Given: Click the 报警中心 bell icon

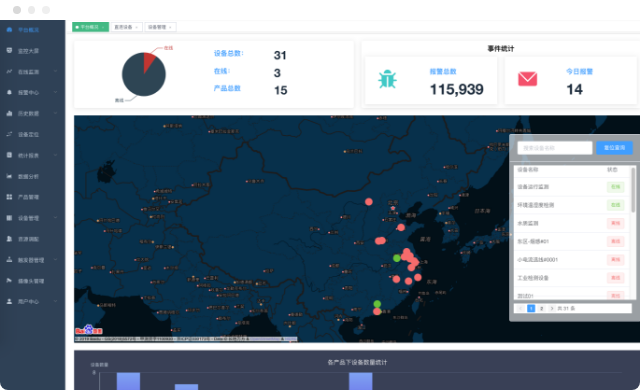Looking at the screenshot, I should [9, 92].
